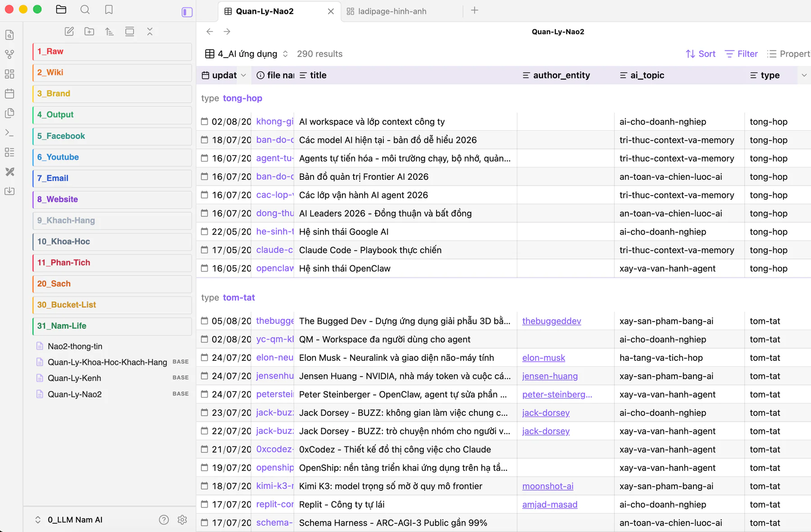Open the Filter options
Image resolution: width=811 pixels, height=532 pixels.
[x=741, y=54]
